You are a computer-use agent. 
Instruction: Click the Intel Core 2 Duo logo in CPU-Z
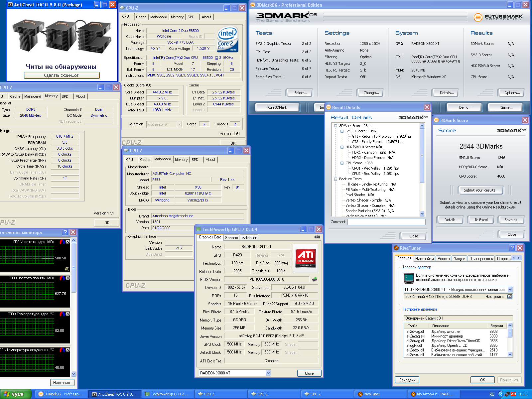pos(227,39)
